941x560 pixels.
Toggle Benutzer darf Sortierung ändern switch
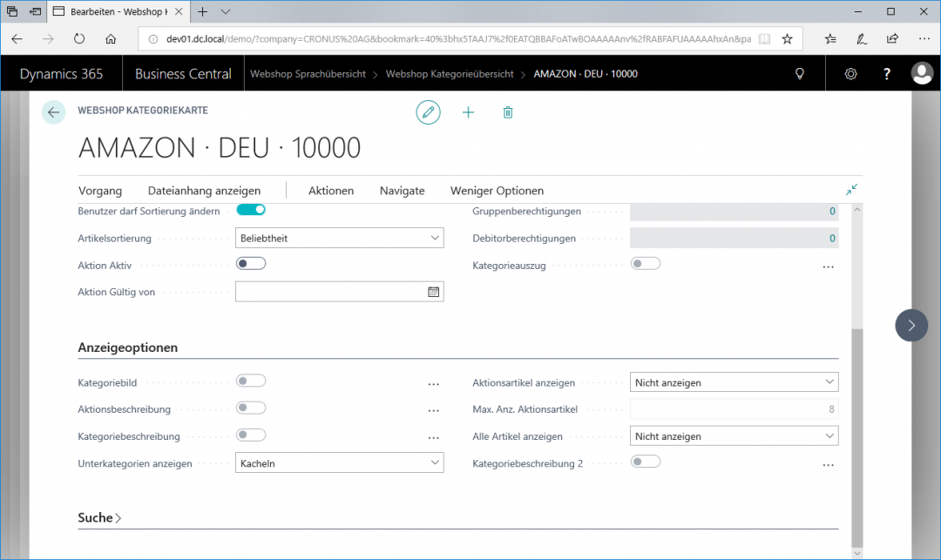pyautogui.click(x=251, y=209)
